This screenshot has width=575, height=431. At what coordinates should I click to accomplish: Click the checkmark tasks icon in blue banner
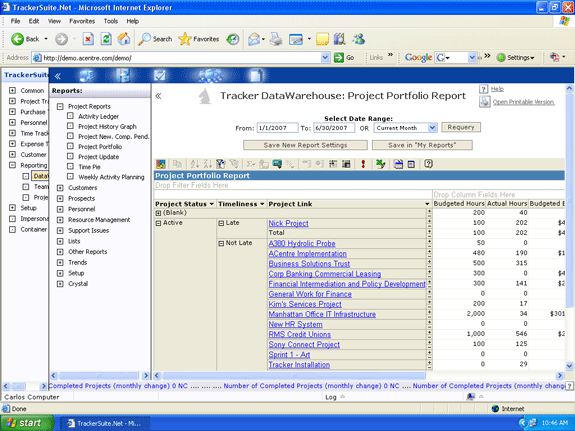pyautogui.click(x=160, y=76)
